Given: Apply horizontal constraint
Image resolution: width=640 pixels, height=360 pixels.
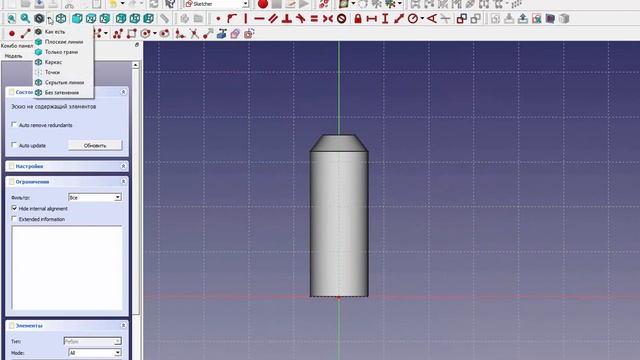Looking at the screenshot, I should (x=259, y=18).
